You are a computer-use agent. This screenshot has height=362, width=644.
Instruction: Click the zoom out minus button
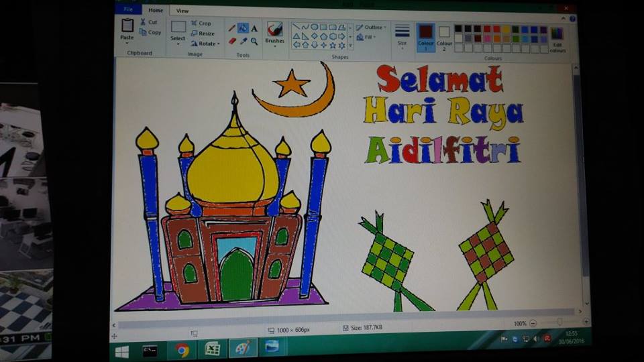click(533, 323)
